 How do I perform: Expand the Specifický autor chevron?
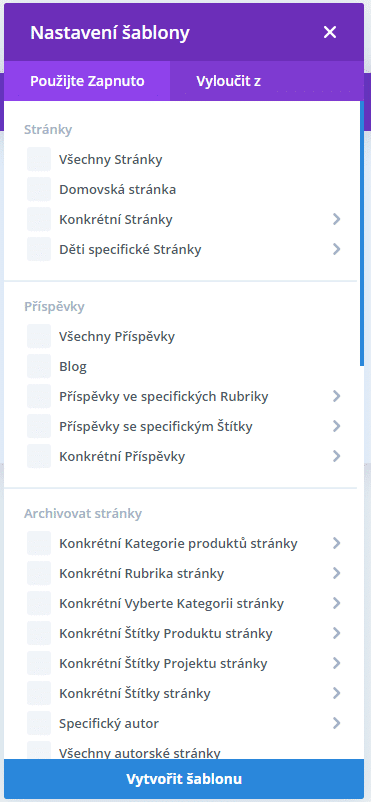pyautogui.click(x=336, y=723)
